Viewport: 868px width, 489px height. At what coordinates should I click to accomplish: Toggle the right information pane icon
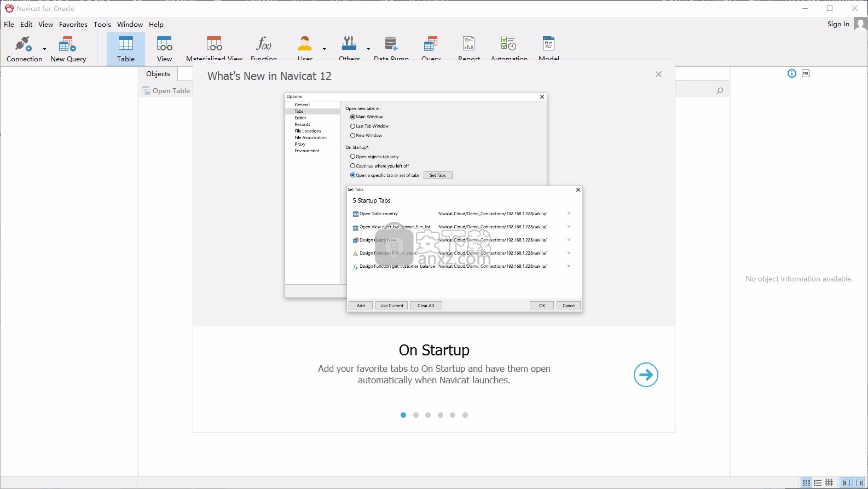(x=859, y=483)
